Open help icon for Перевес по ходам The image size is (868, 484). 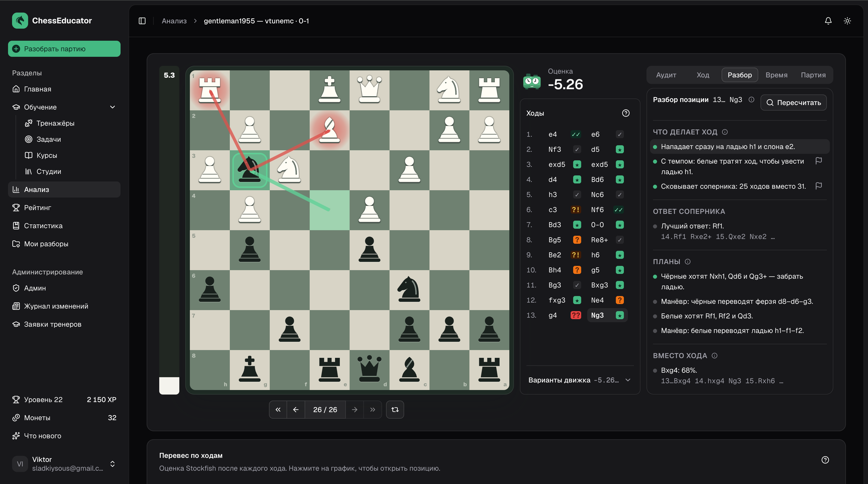tap(825, 460)
